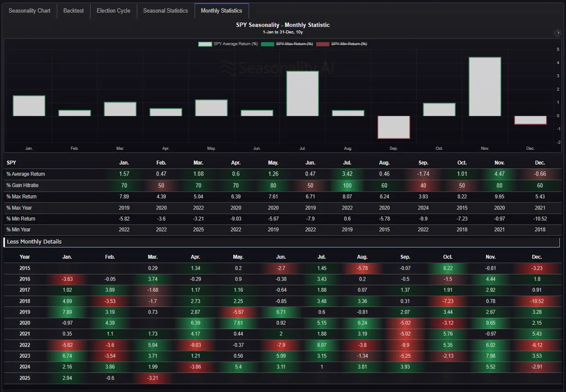Click the 2017 February value 3.89
This screenshot has width=566, height=392.
click(x=110, y=290)
